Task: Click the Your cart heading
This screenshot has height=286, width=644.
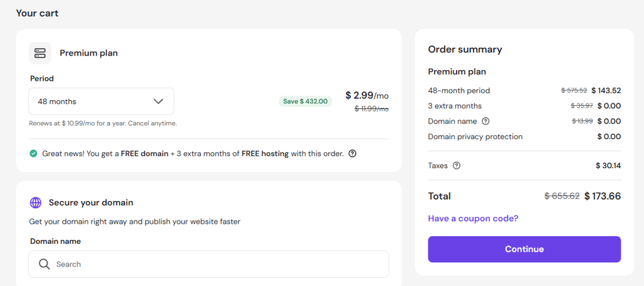Action: pyautogui.click(x=37, y=13)
